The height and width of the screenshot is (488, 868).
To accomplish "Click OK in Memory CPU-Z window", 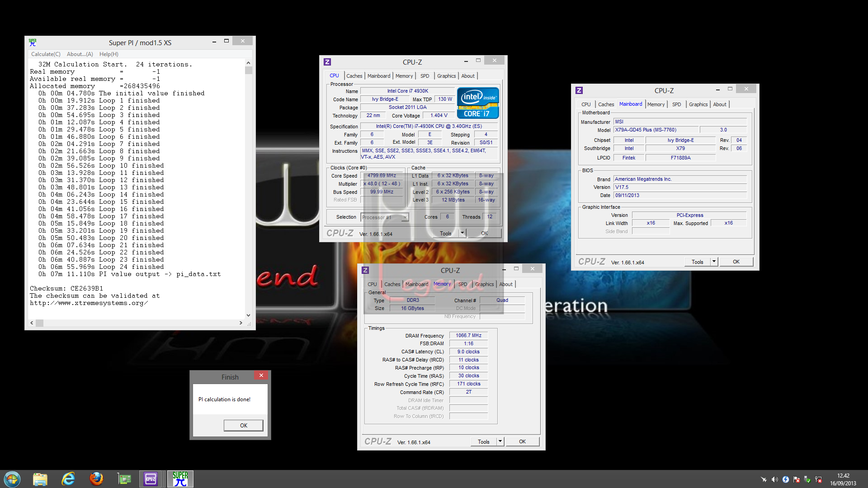I will click(522, 441).
